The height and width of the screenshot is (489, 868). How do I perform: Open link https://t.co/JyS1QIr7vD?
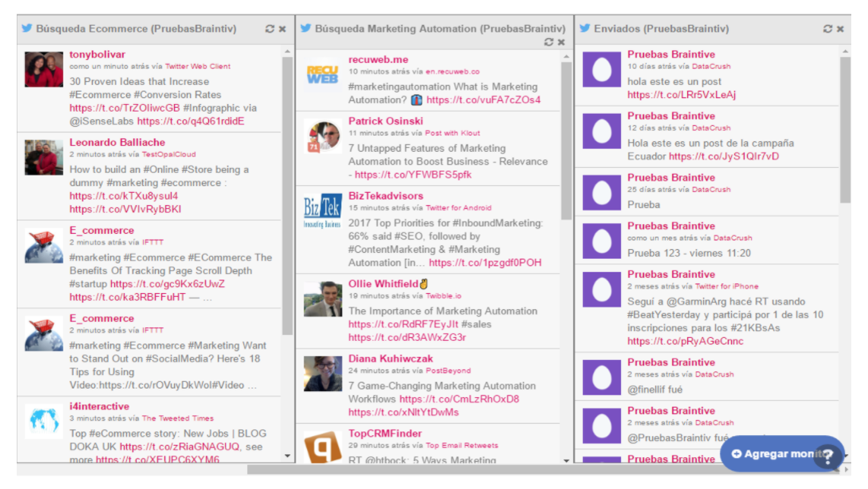(x=724, y=156)
